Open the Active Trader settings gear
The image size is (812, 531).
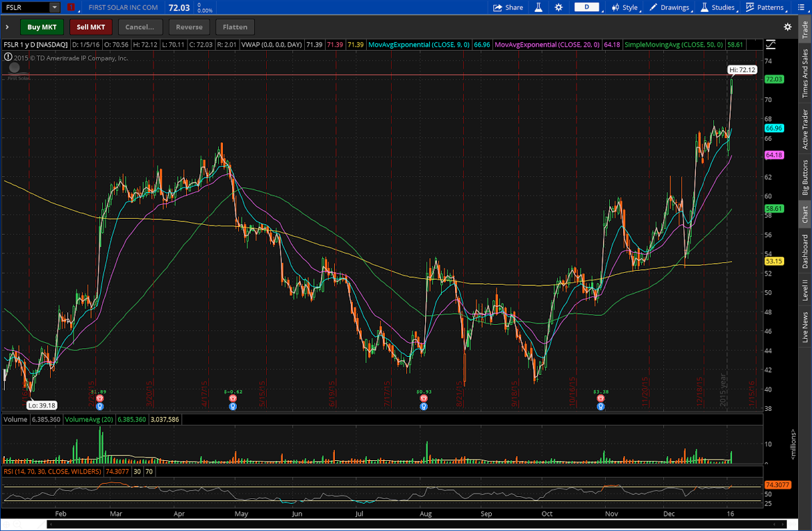787,27
